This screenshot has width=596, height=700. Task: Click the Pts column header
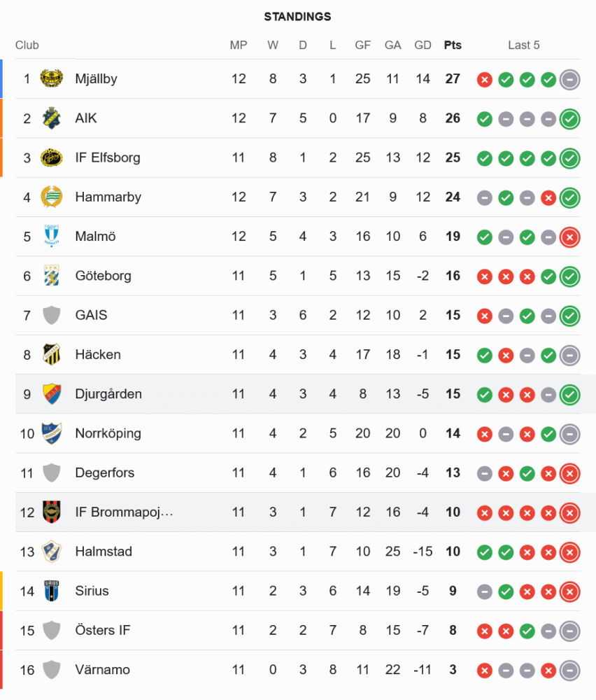(x=453, y=45)
